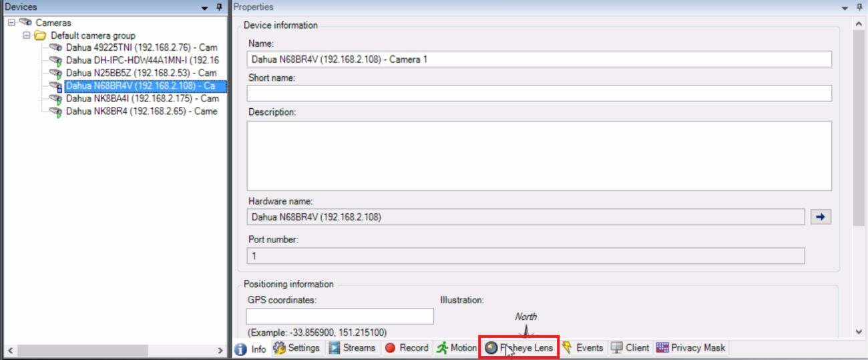This screenshot has height=360, width=868.
Task: Open the Events tab
Action: (583, 348)
